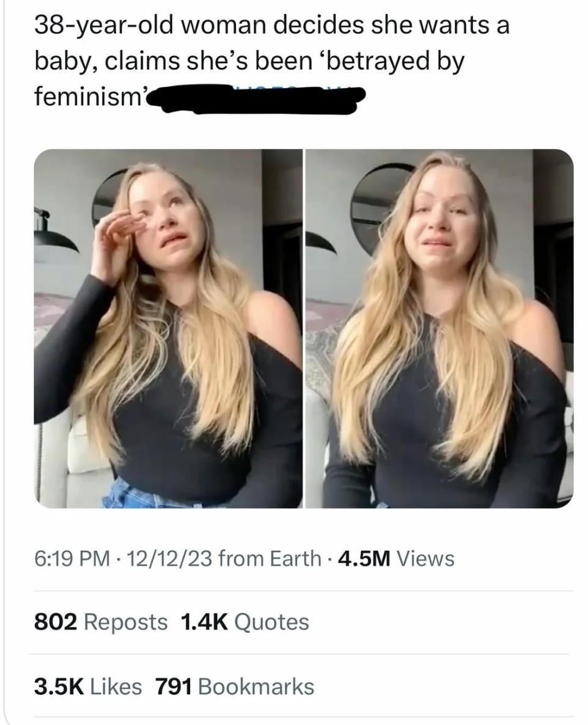588x725 pixels.
Task: Open the "Reposts" list
Action: coord(125,622)
